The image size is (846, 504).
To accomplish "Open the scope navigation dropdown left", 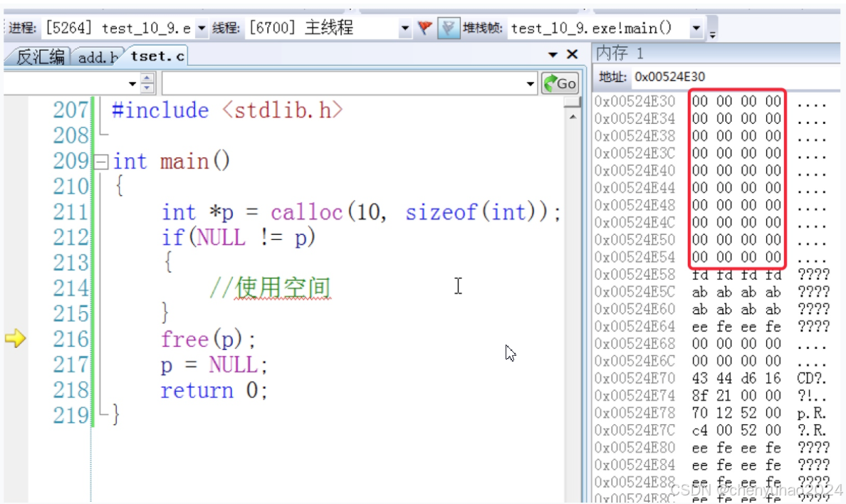I will coord(132,83).
